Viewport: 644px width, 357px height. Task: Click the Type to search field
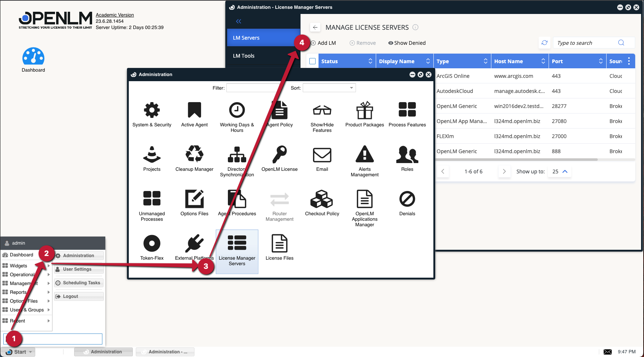pos(585,43)
